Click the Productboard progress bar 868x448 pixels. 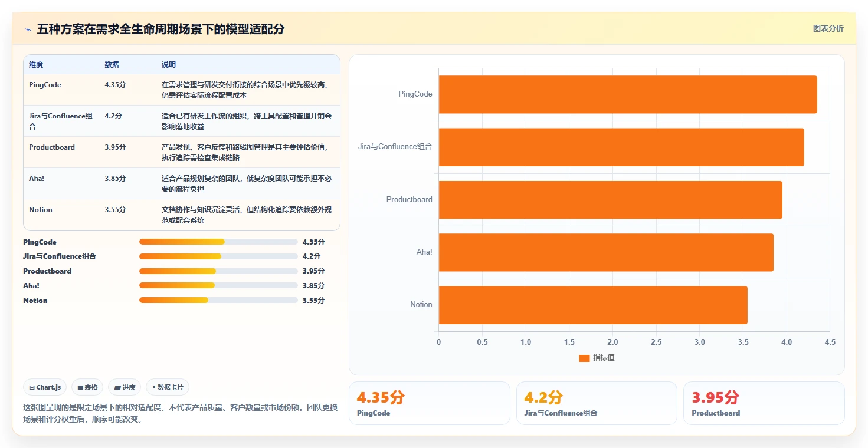[218, 271]
